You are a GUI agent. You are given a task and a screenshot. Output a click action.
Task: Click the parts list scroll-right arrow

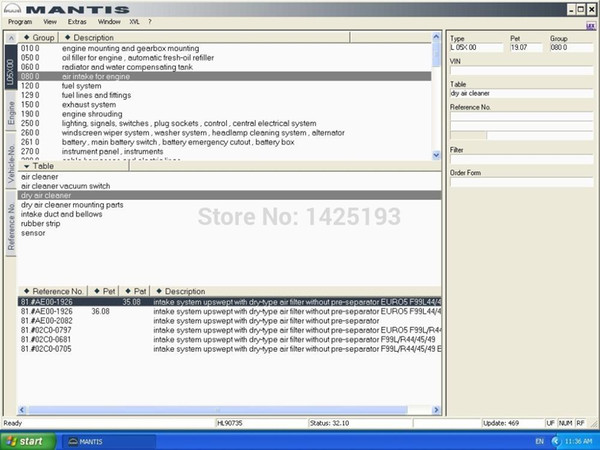click(x=436, y=410)
